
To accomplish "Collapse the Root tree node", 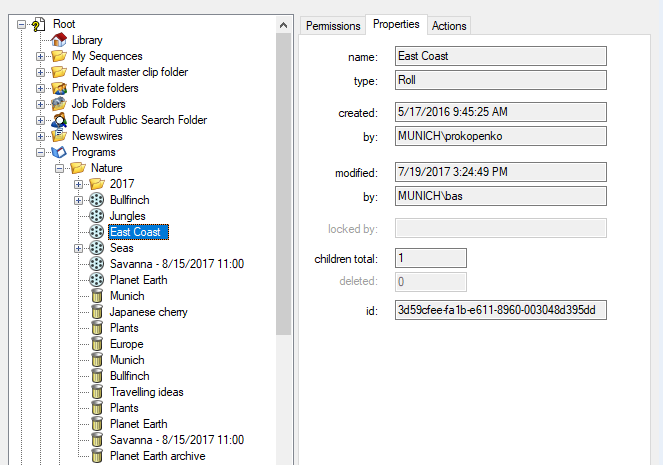I will (21, 25).
